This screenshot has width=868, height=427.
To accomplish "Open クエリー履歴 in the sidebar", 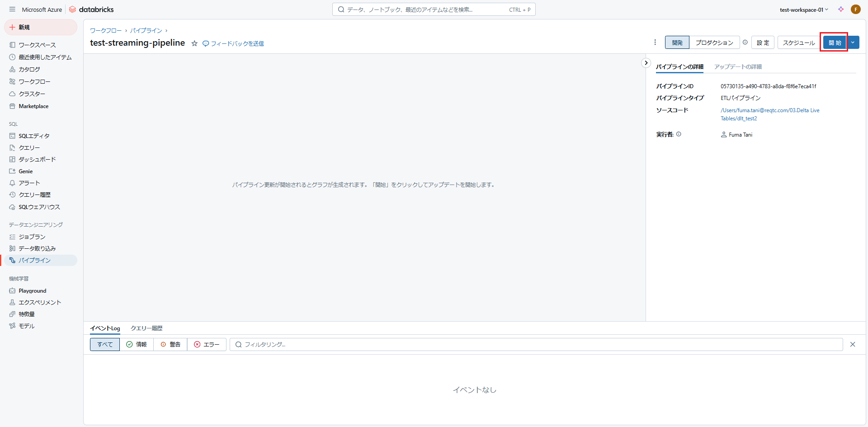I will click(41, 195).
